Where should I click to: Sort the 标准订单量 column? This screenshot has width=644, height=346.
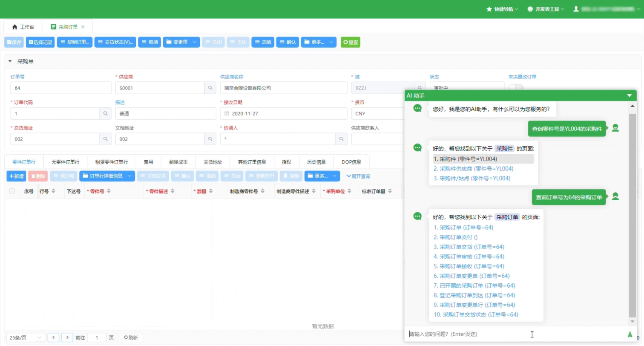click(390, 192)
